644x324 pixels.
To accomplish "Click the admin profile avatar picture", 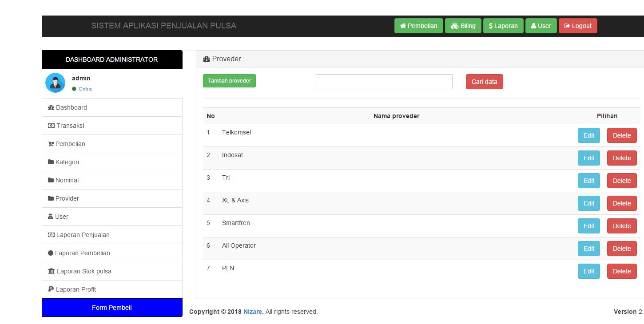I will [x=55, y=83].
